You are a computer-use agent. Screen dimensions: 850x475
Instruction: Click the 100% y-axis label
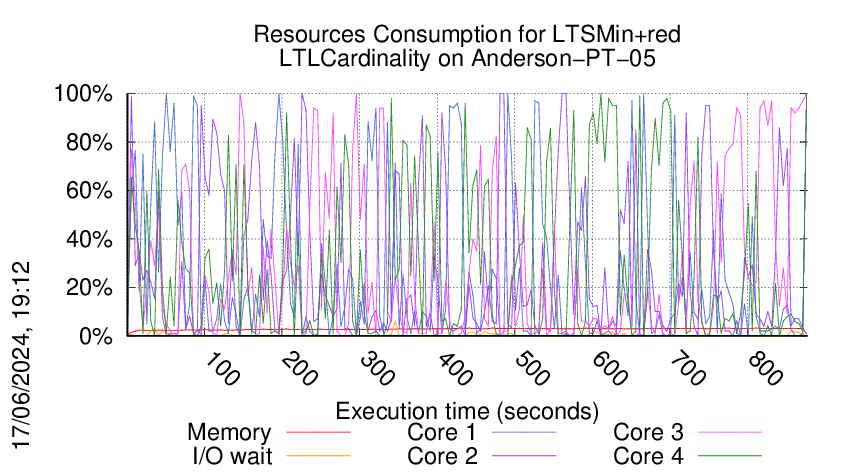click(x=83, y=94)
